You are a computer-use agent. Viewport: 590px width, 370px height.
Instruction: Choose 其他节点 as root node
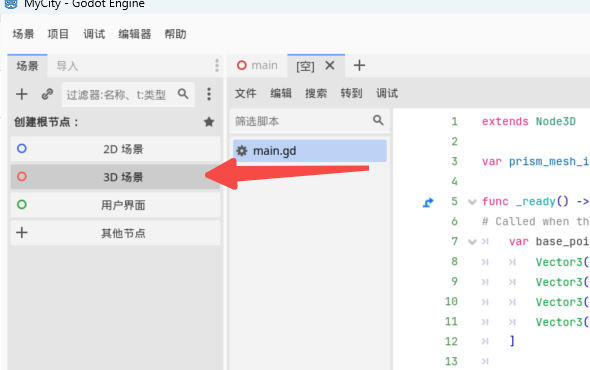(115, 233)
